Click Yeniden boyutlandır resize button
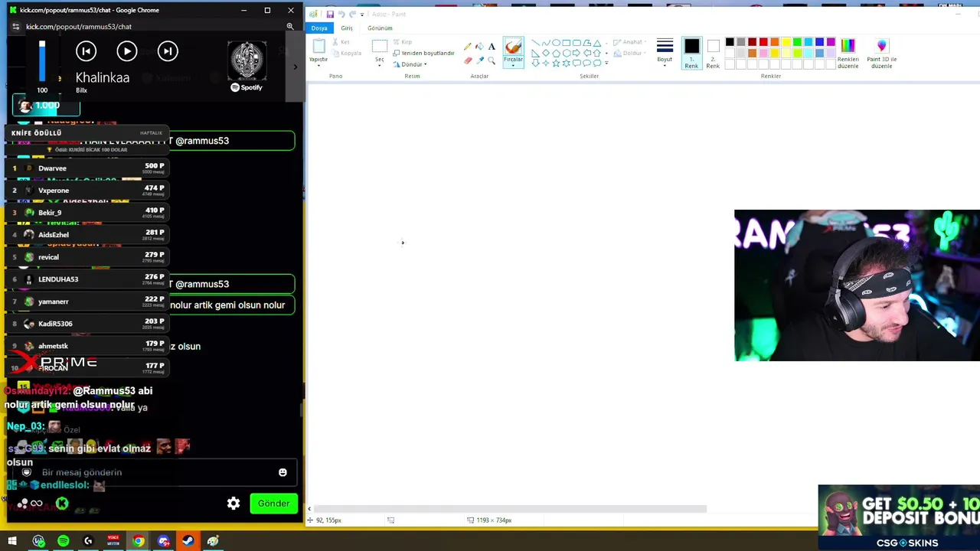 tap(423, 53)
